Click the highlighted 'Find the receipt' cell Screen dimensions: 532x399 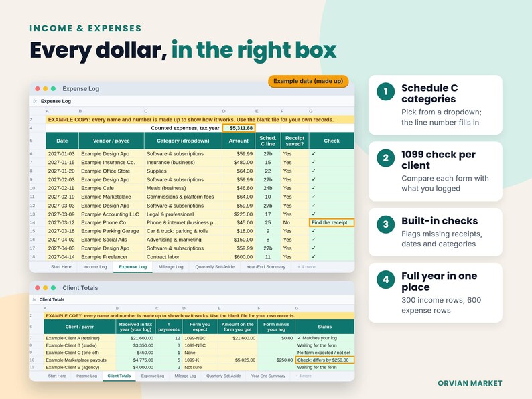click(332, 223)
